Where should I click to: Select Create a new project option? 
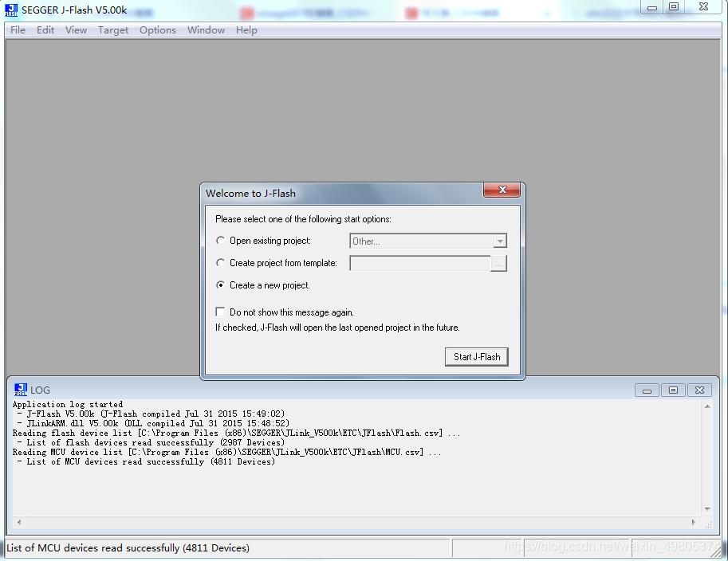coord(221,285)
